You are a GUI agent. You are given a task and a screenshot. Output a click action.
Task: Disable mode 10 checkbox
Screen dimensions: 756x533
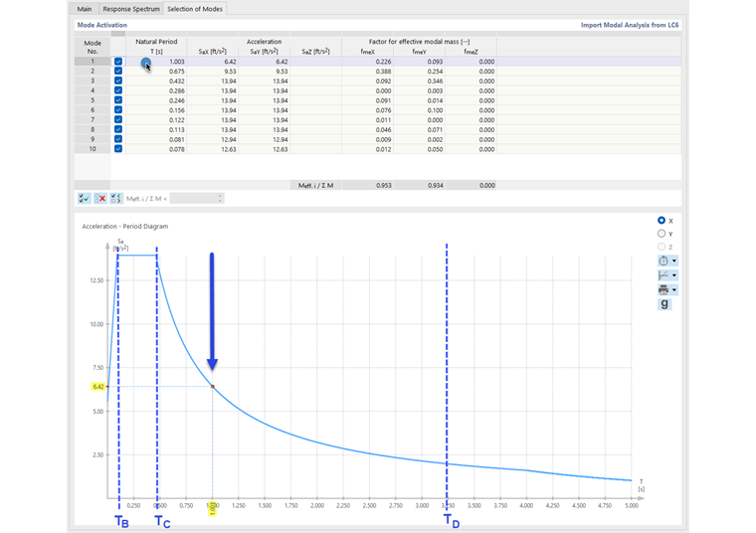(118, 149)
